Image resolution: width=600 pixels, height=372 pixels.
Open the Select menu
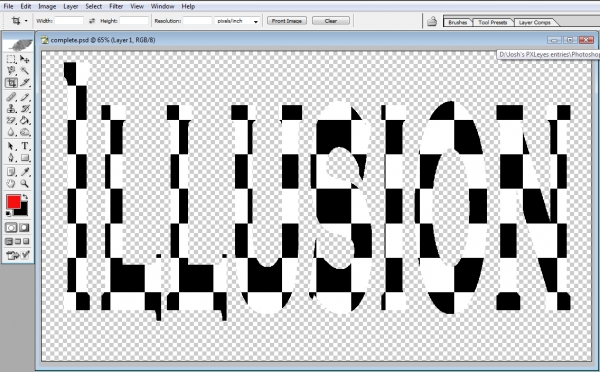[93, 6]
